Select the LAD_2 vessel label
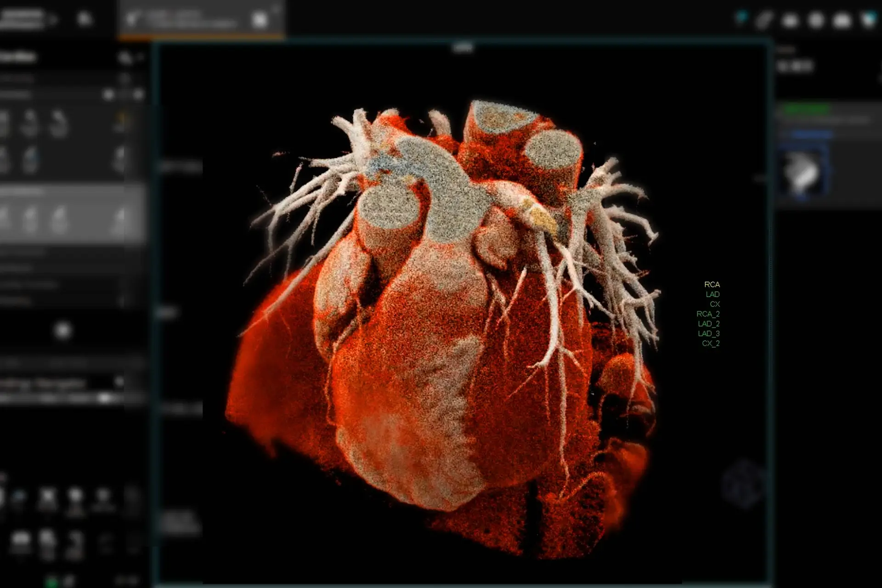Image resolution: width=882 pixels, height=588 pixels. pos(709,324)
